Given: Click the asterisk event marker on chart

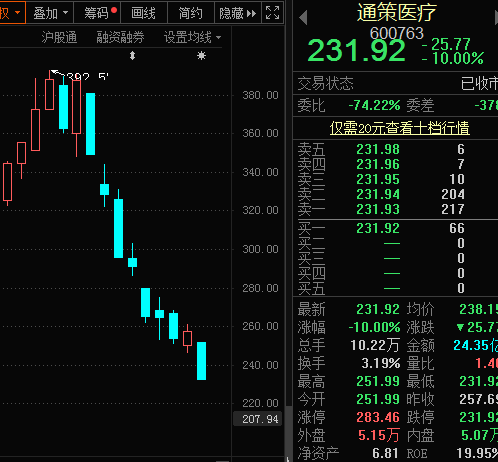Looking at the screenshot, I should [x=201, y=55].
